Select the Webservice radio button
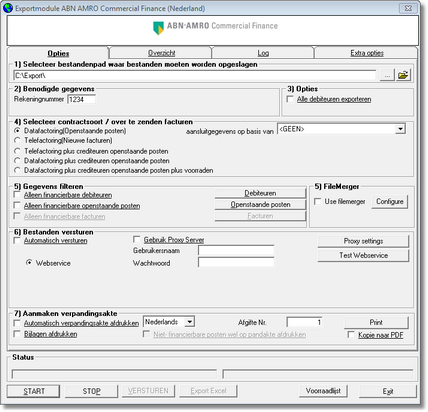 pos(29,263)
